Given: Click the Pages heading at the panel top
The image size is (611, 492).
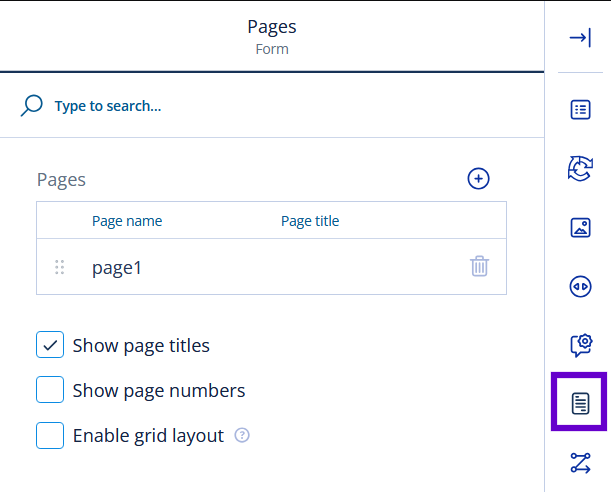Looking at the screenshot, I should tap(272, 27).
